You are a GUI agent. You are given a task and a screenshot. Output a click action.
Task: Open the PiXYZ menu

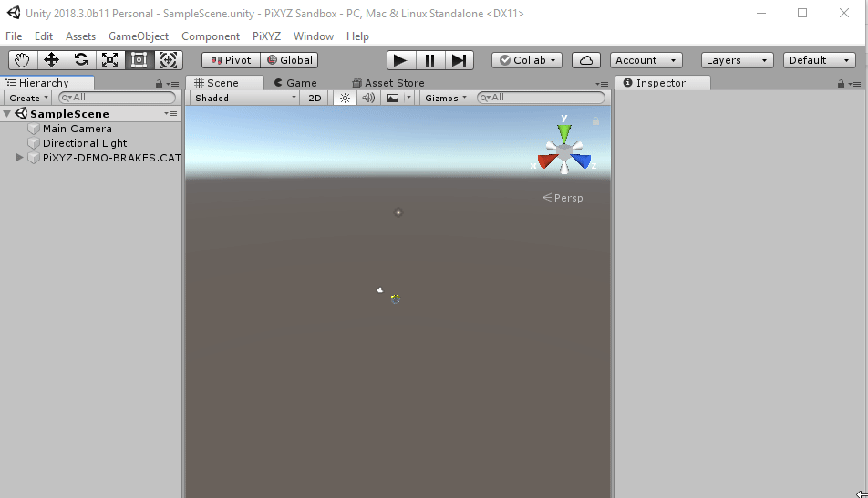[x=267, y=36]
